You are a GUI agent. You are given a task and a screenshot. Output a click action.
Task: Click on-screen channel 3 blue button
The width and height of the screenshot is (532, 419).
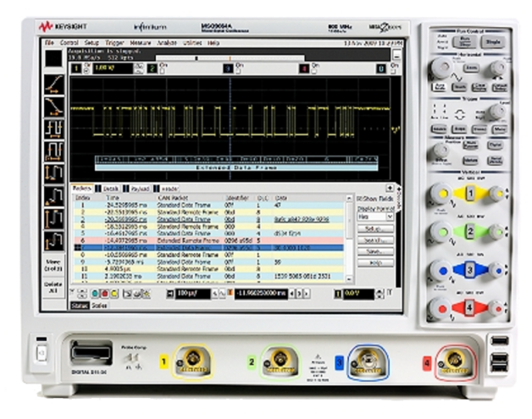(x=229, y=69)
